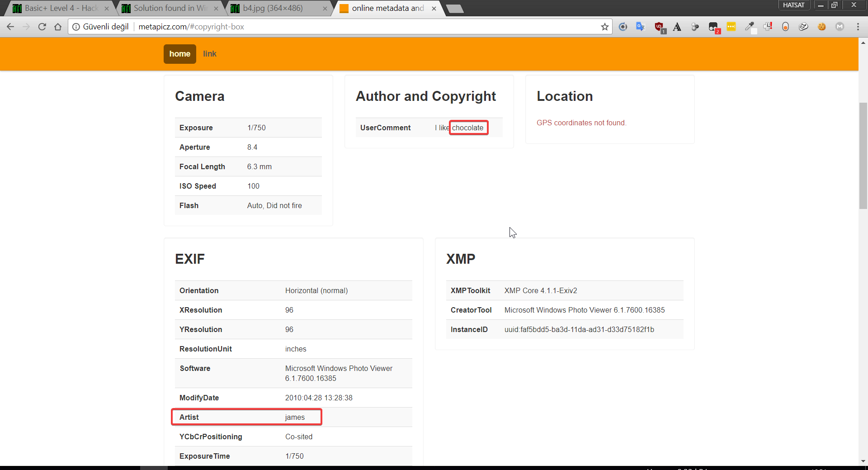The width and height of the screenshot is (868, 470).
Task: Select Flash value 'Auto, Did not fire'
Action: (x=274, y=205)
